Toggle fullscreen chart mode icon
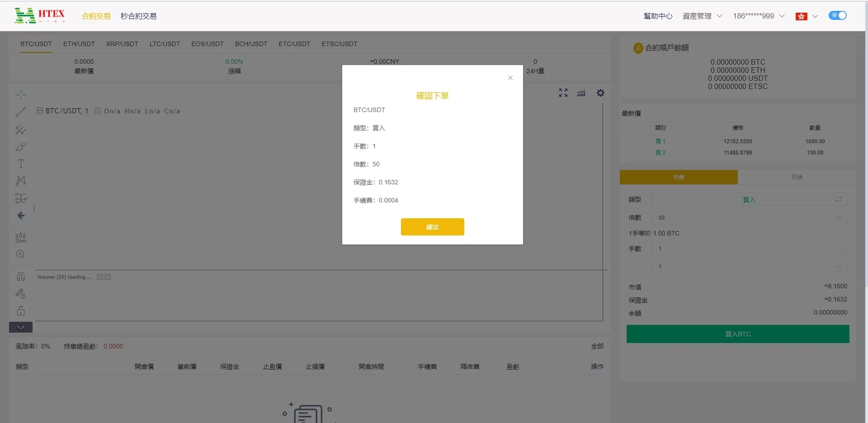 point(563,93)
